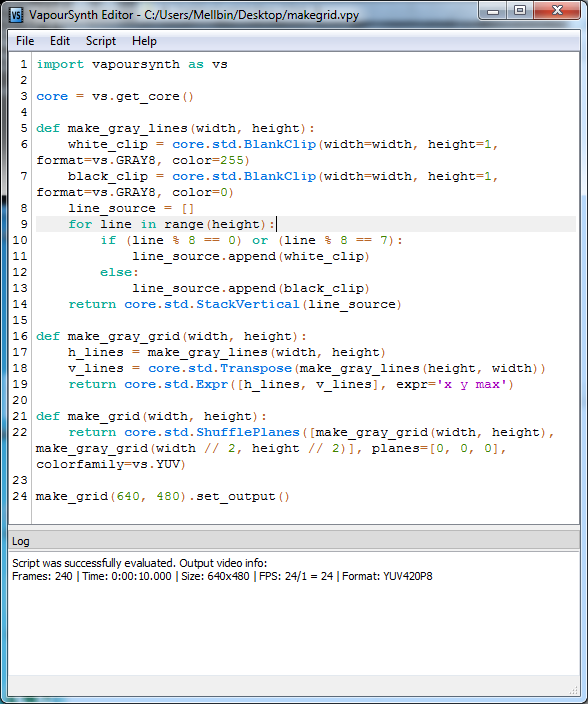Screen dimensions: 588x704
Task: Click the VapourSynth Editor title bar icon
Action: tap(16, 15)
